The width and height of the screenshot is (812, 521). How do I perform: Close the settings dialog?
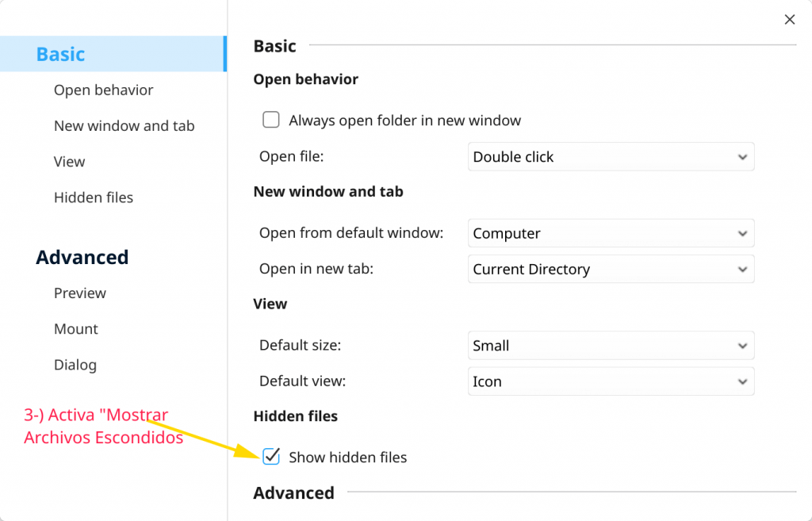[x=789, y=20]
